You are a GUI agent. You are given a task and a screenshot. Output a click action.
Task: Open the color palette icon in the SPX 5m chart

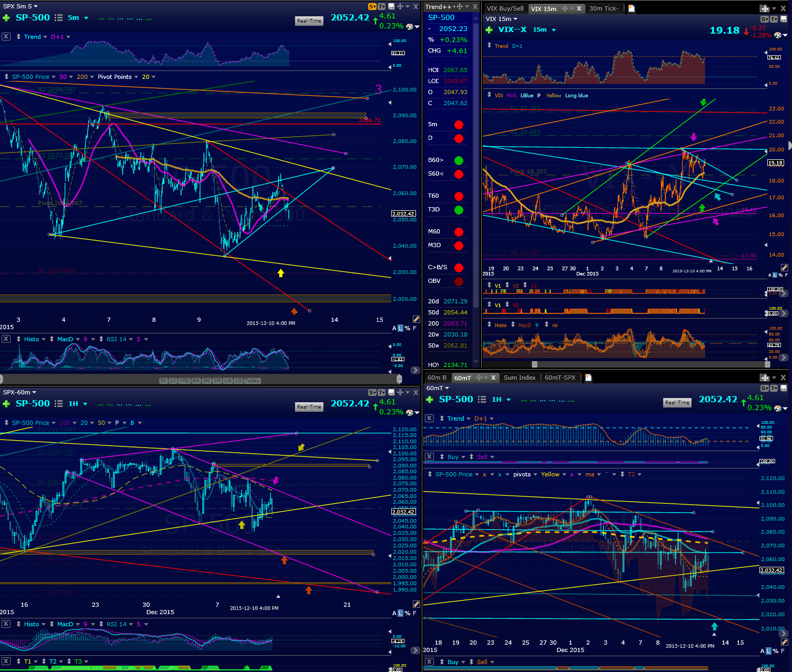[x=410, y=26]
